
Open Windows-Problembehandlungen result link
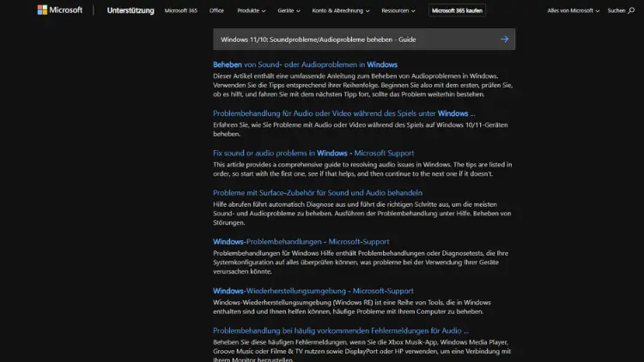301,242
